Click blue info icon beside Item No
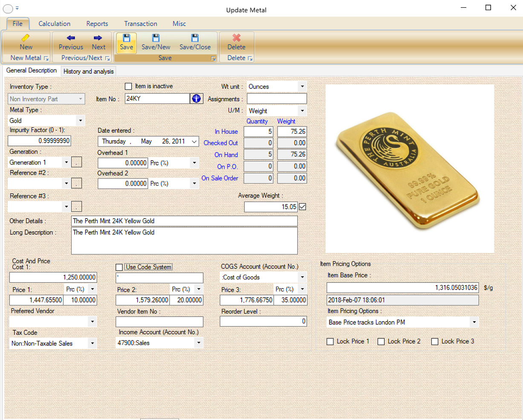This screenshot has height=420, width=523. click(x=196, y=99)
